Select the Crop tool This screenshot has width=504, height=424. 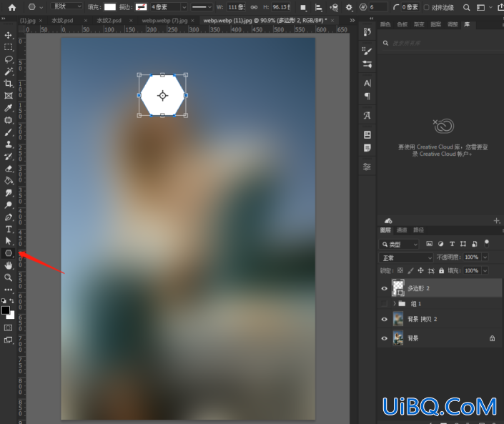[x=9, y=83]
